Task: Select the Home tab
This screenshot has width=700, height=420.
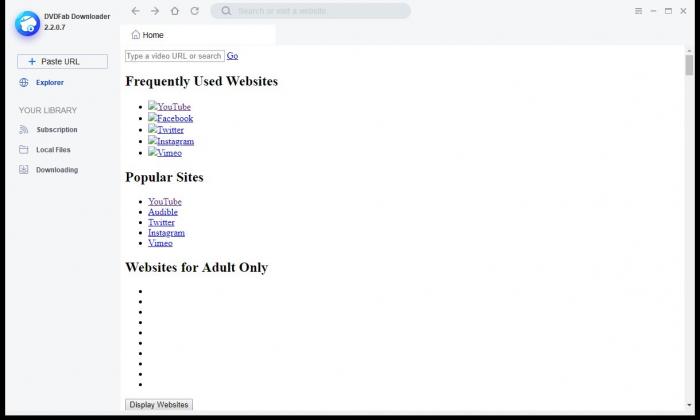Action: click(197, 35)
